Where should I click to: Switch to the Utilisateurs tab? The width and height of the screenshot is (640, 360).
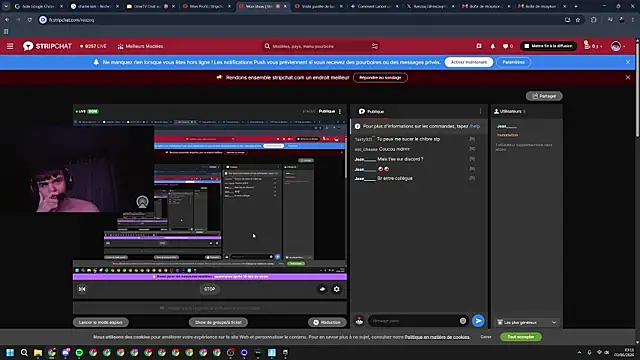pos(509,111)
